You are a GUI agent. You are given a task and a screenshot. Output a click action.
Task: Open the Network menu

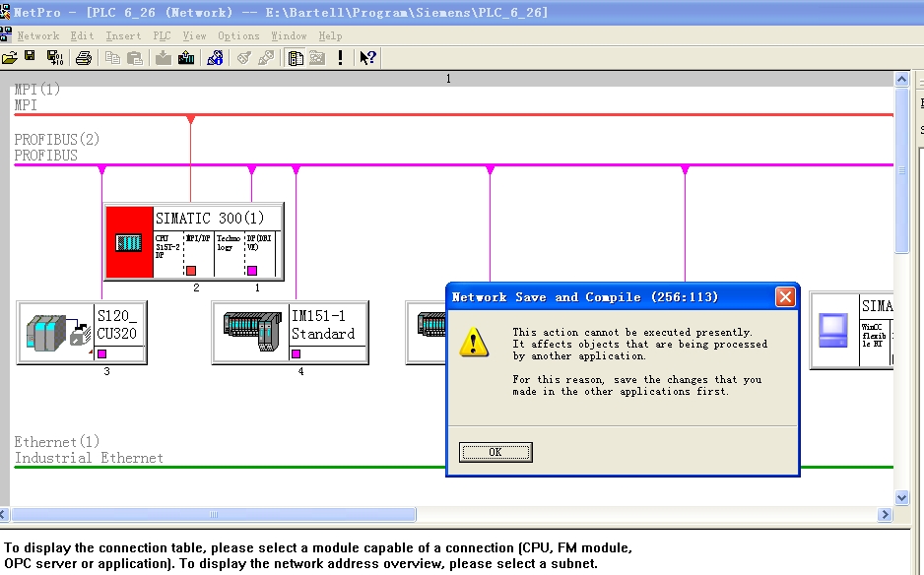pyautogui.click(x=38, y=35)
